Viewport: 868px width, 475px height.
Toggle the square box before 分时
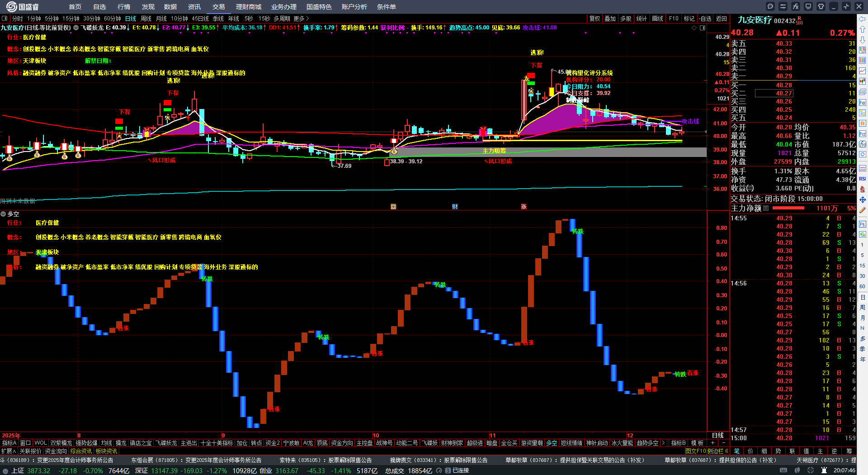point(5,19)
